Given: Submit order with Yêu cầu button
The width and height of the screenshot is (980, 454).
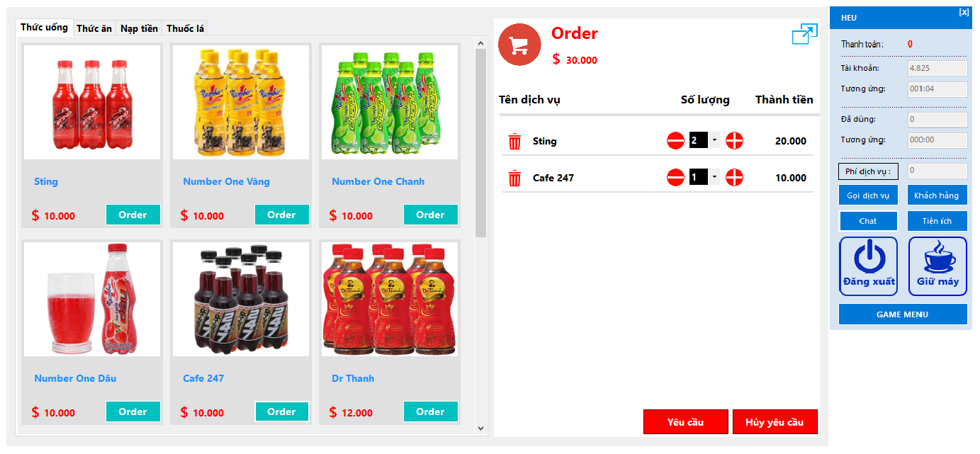Looking at the screenshot, I should click(685, 422).
